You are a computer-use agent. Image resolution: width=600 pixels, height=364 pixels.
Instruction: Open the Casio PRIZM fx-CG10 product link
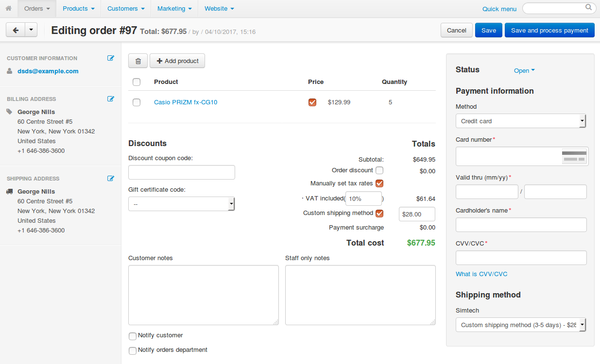(x=186, y=102)
